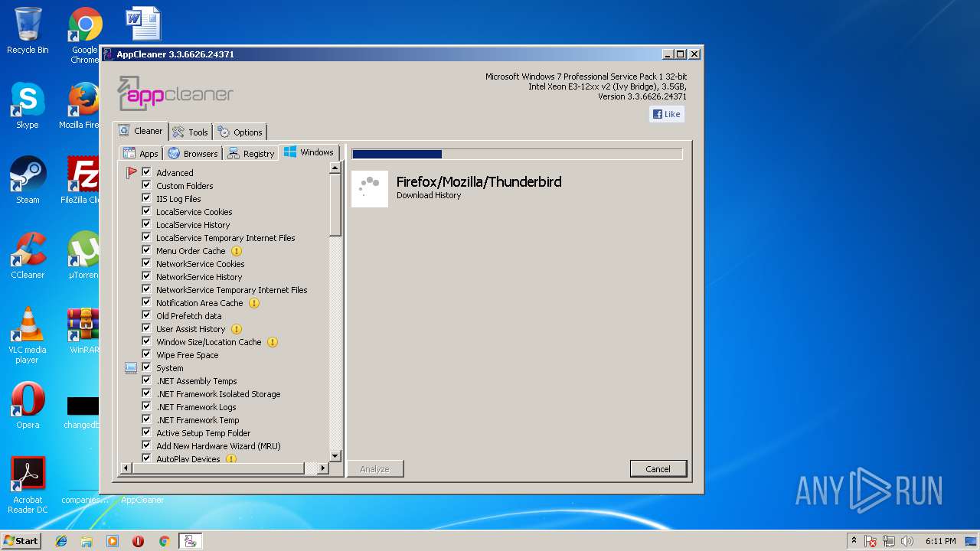980x551 pixels.
Task: Open the Registry sub-tab
Action: point(251,153)
